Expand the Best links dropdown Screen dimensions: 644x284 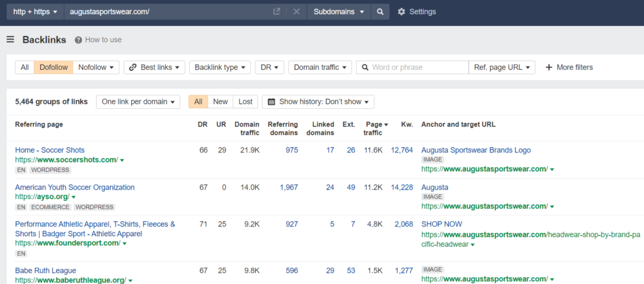pos(155,67)
